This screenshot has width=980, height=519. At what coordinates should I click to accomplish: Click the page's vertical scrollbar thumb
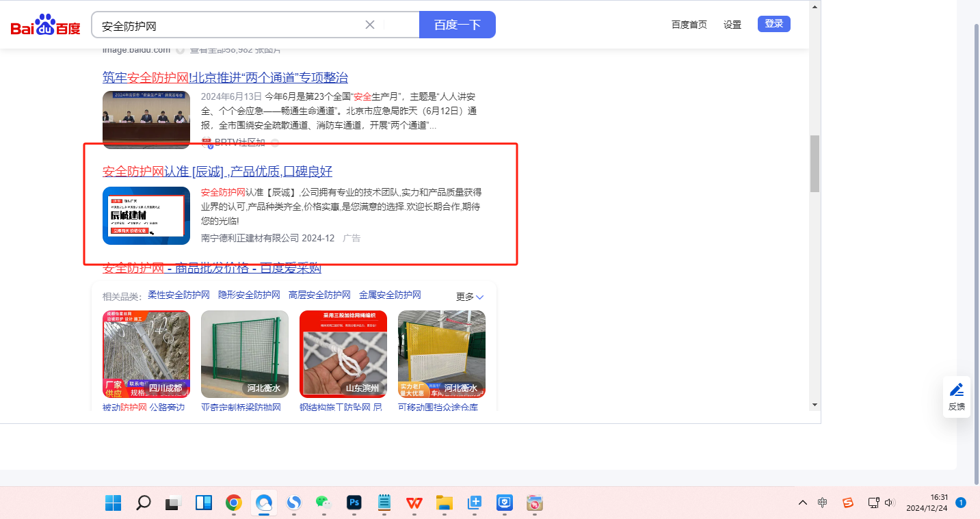pos(815,163)
